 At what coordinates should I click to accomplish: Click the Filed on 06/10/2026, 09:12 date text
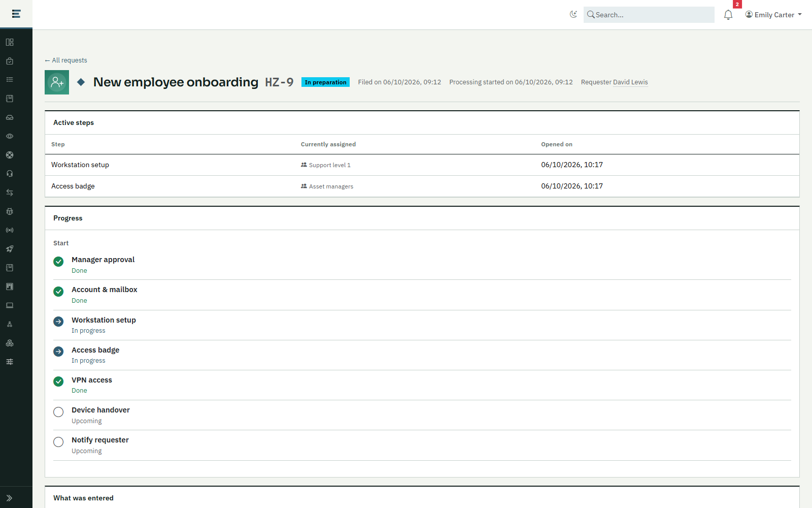point(399,82)
